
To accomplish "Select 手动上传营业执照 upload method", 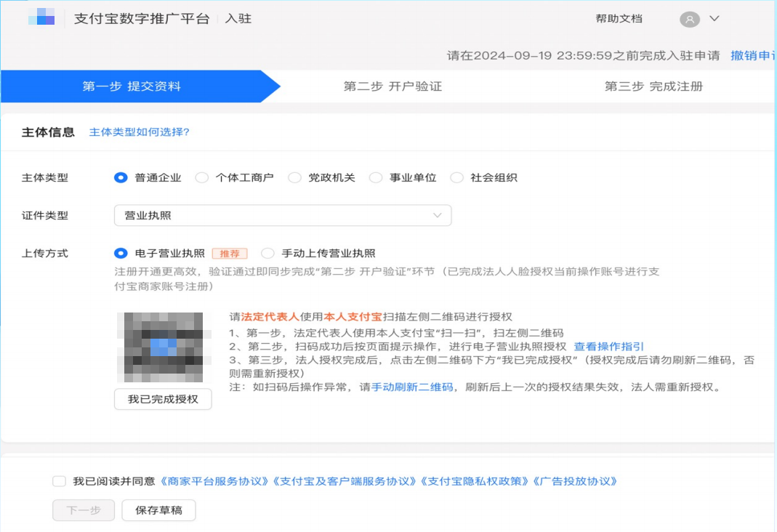I will 267,254.
